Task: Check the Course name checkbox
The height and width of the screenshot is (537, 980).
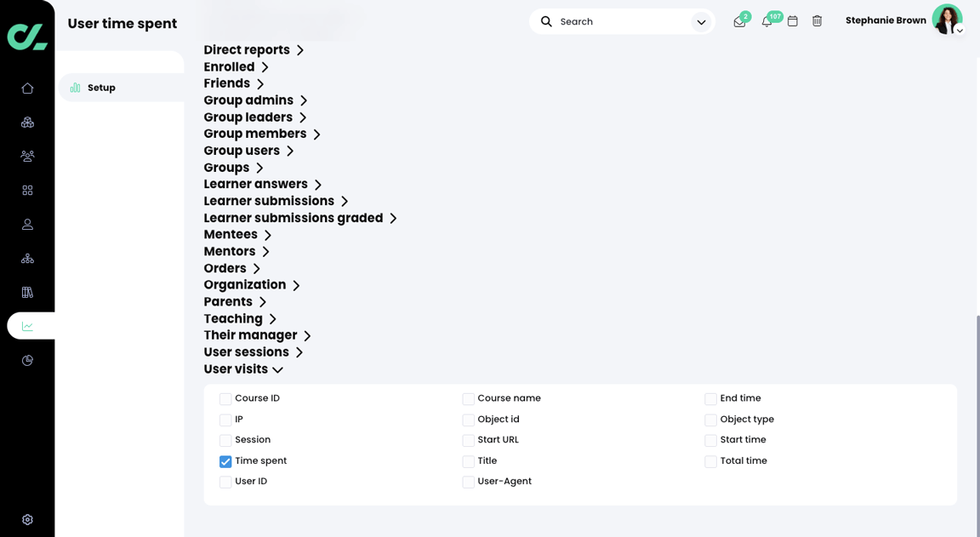Action: 468,399
